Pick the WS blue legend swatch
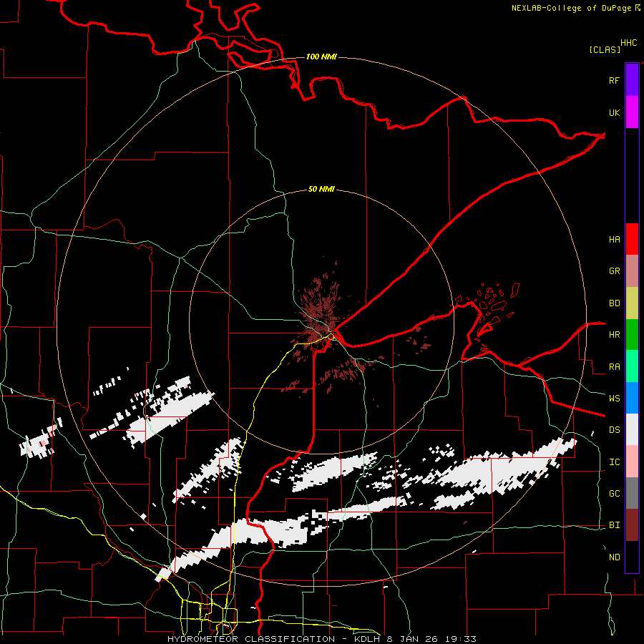 (x=632, y=398)
